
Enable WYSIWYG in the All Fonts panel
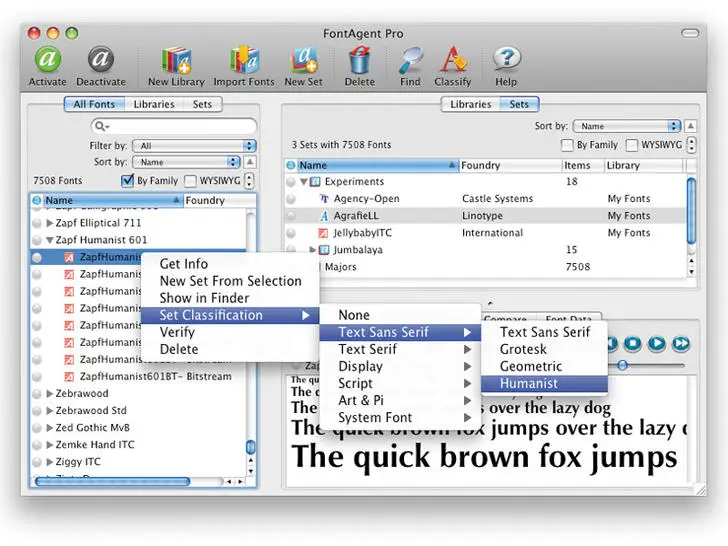point(190,181)
